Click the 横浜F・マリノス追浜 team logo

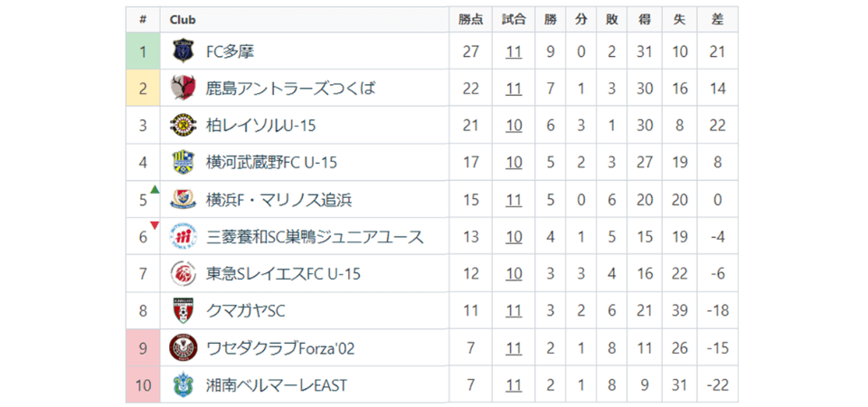coord(183,200)
